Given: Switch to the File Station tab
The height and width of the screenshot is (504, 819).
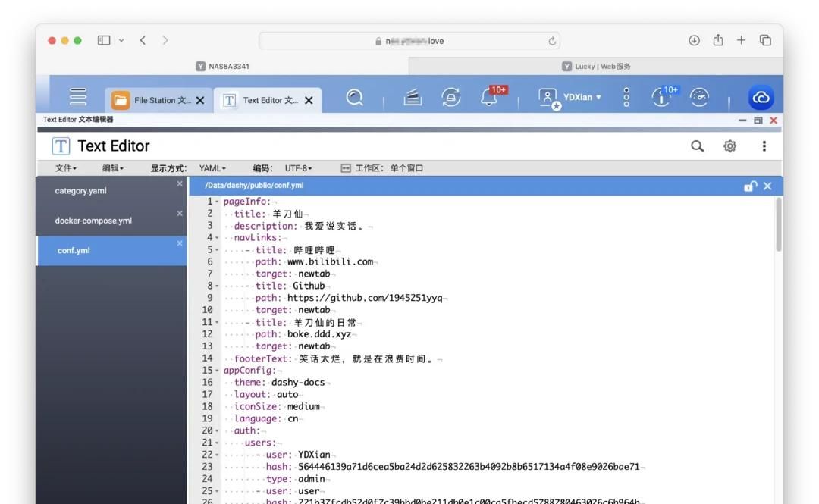Looking at the screenshot, I should [x=155, y=99].
